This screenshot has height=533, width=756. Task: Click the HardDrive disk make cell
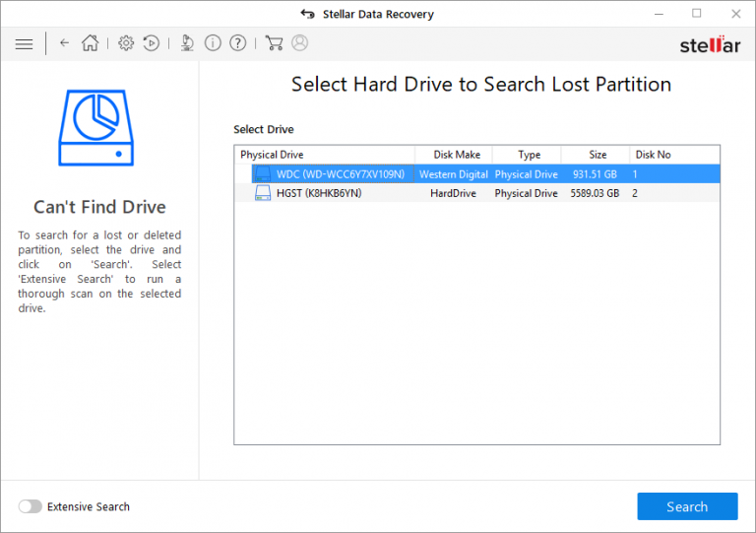point(453,193)
